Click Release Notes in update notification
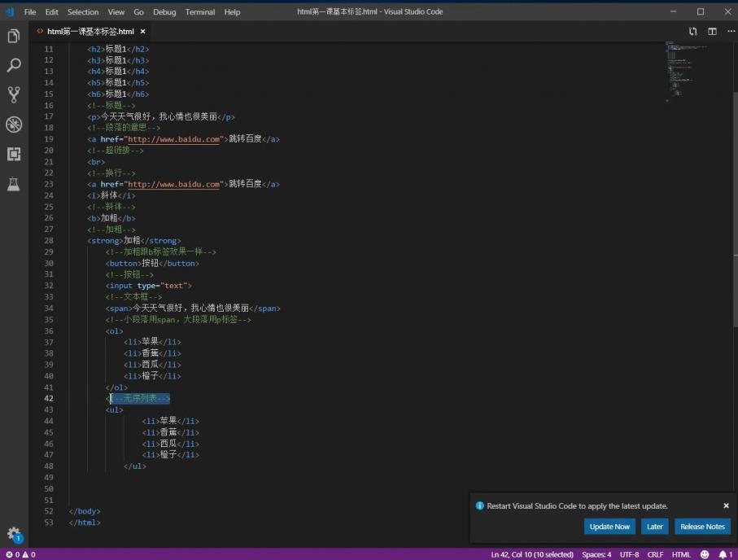Viewport: 738px width, 560px height. click(702, 527)
